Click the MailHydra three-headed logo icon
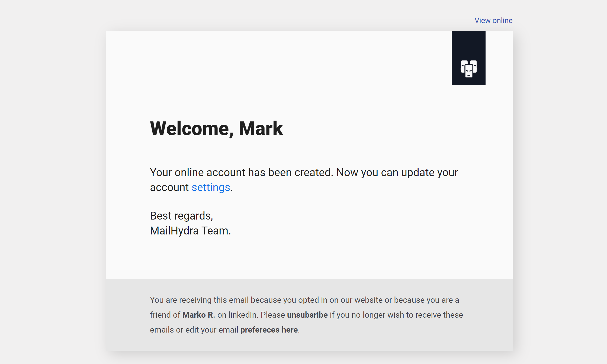This screenshot has height=364, width=607. pos(468,69)
